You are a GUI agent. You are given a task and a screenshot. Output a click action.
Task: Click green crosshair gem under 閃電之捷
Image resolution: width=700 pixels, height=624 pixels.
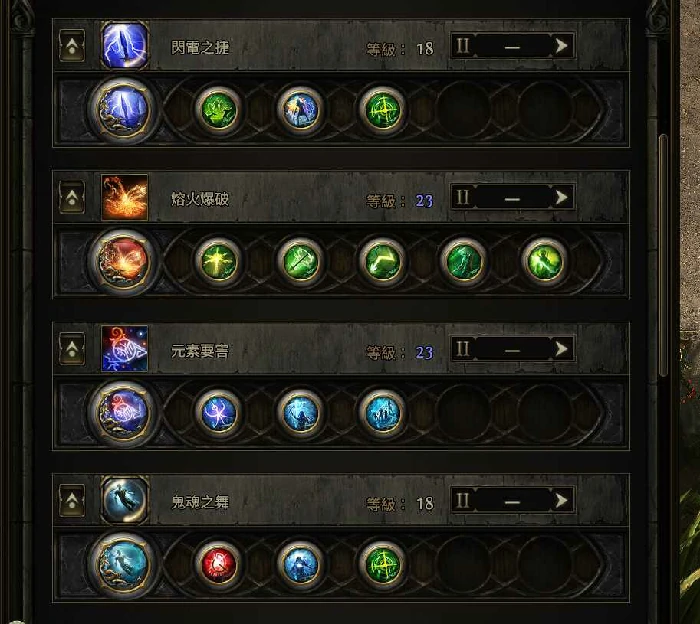[382, 109]
